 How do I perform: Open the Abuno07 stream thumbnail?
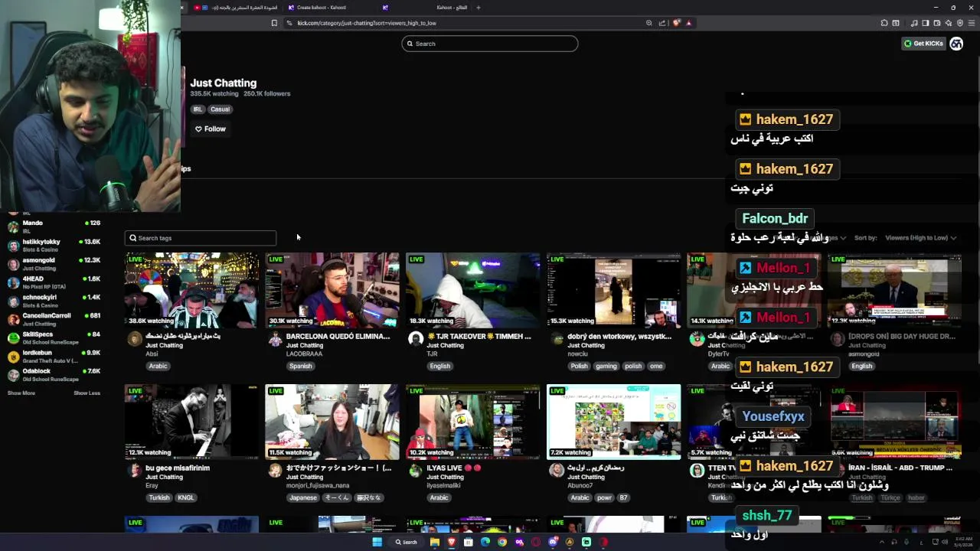tap(614, 422)
